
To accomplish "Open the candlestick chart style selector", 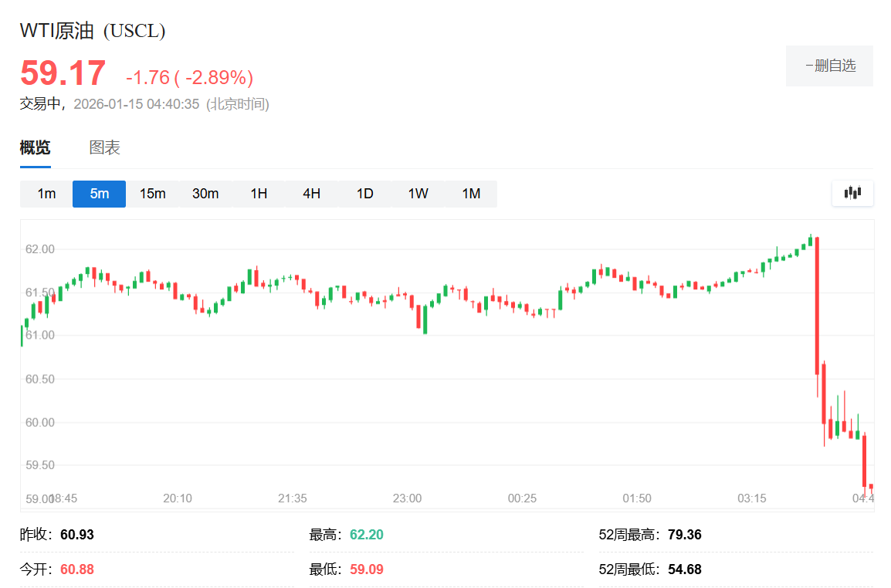I will [x=852, y=194].
